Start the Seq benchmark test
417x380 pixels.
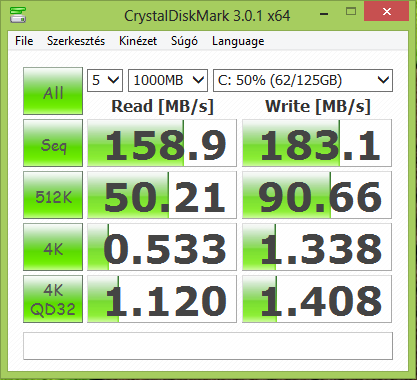53,143
